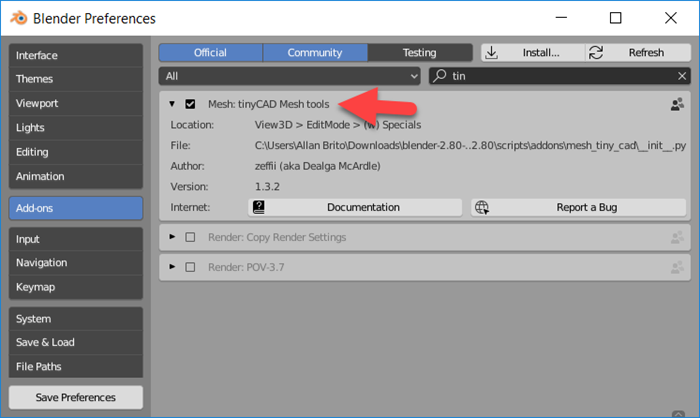Screen dimensions: 700x418
Task: Disable the tinyCAD Mesh tools add-on checkbox
Action: [190, 104]
